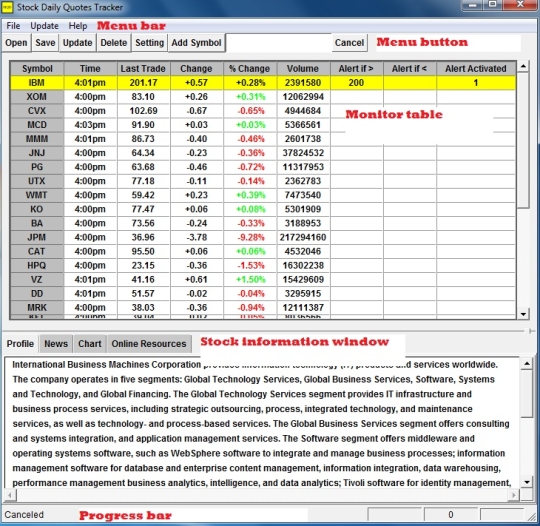540x526 pixels.
Task: Open the Update menu in the menu bar
Action: coord(44,26)
